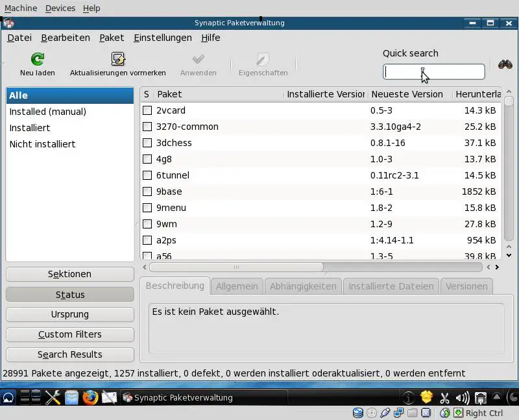Click the VirtualBox shared folders status icon
519x420 pixels.
[x=412, y=413]
